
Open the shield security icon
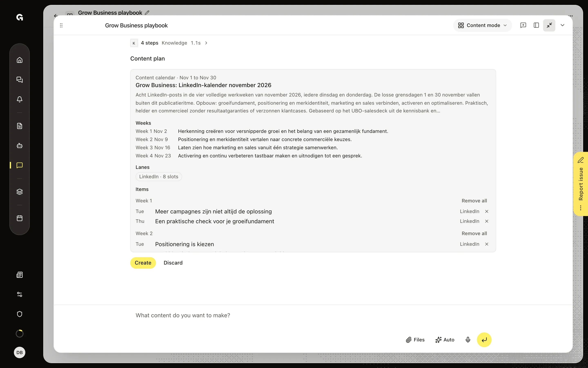tap(20, 314)
